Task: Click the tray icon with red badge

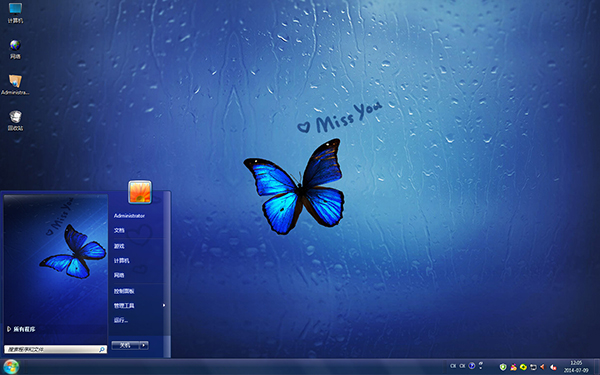Action: point(553,367)
